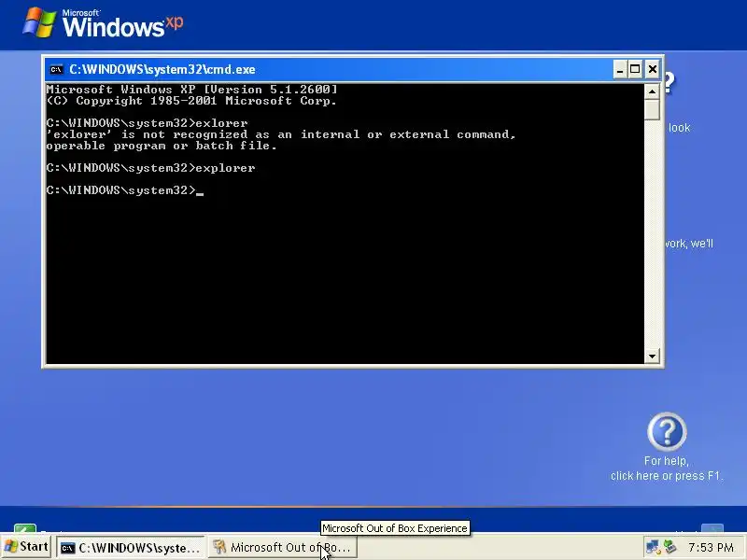Click the 'exlorer' not recognized error line

pos(281,134)
